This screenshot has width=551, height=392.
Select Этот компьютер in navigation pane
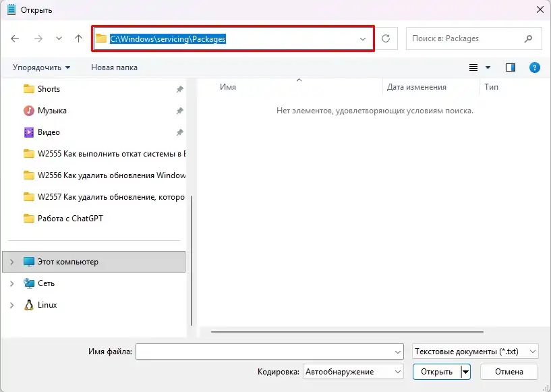94,262
